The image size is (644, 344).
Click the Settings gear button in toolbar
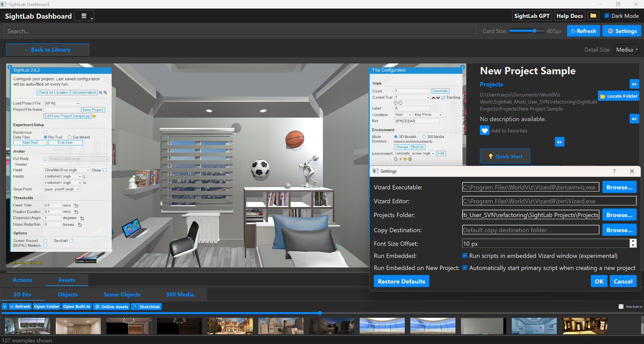(622, 31)
